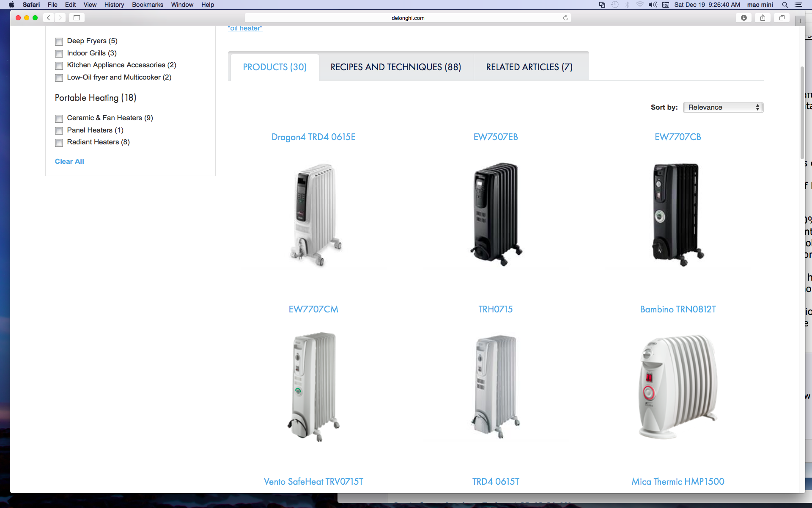This screenshot has height=508, width=812.
Task: Open Bambino TRN0812T product link
Action: (x=678, y=309)
